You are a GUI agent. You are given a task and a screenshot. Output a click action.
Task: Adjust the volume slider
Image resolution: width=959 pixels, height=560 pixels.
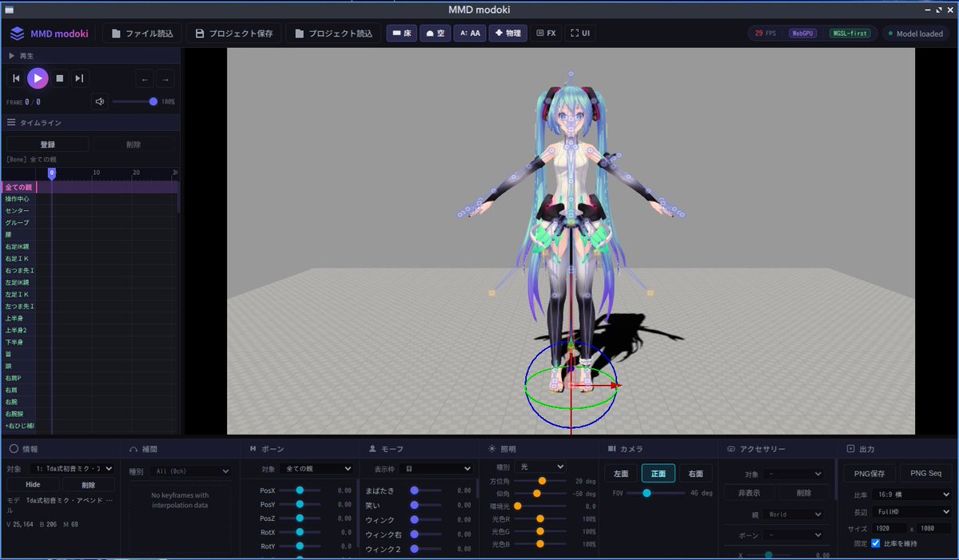(134, 101)
